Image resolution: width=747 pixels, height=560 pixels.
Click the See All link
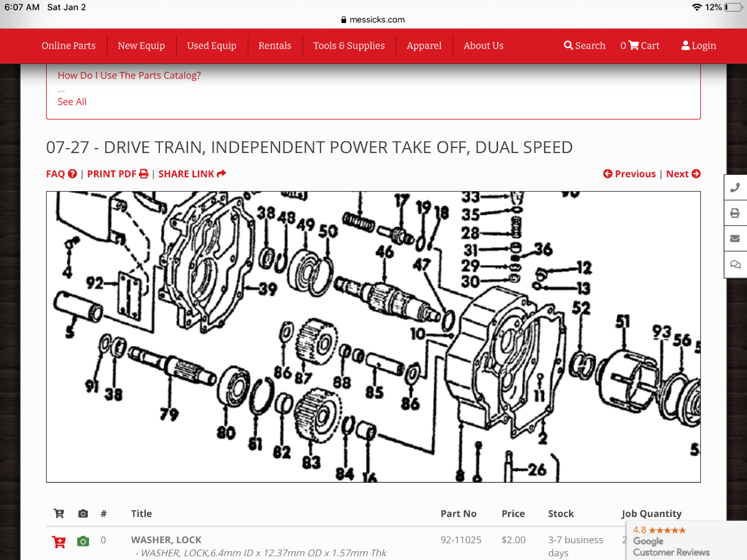[x=72, y=101]
